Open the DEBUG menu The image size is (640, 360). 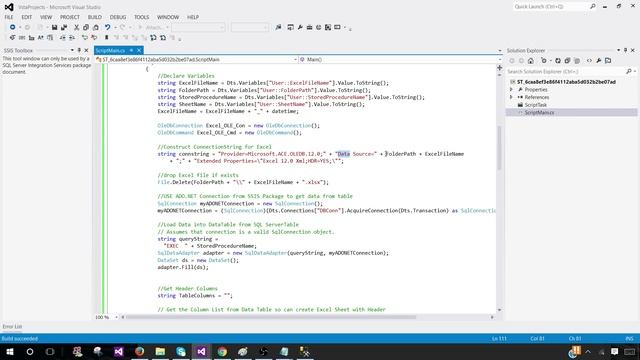tap(118, 17)
